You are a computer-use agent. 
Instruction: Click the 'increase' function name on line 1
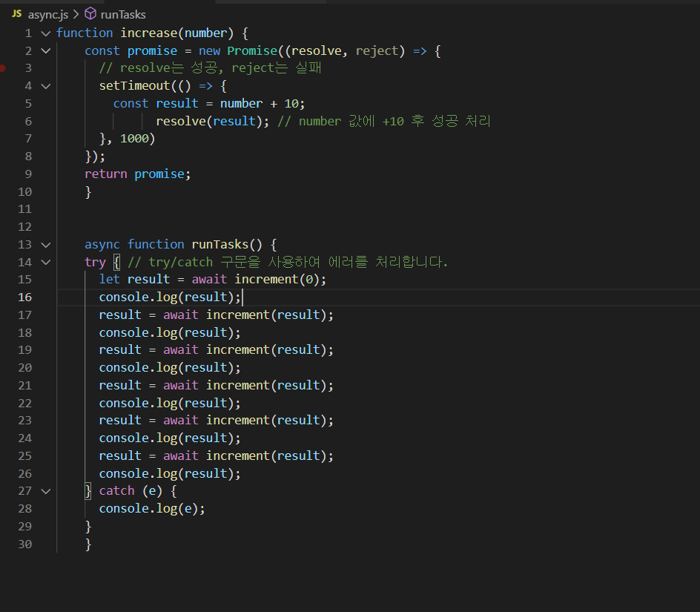[148, 33]
